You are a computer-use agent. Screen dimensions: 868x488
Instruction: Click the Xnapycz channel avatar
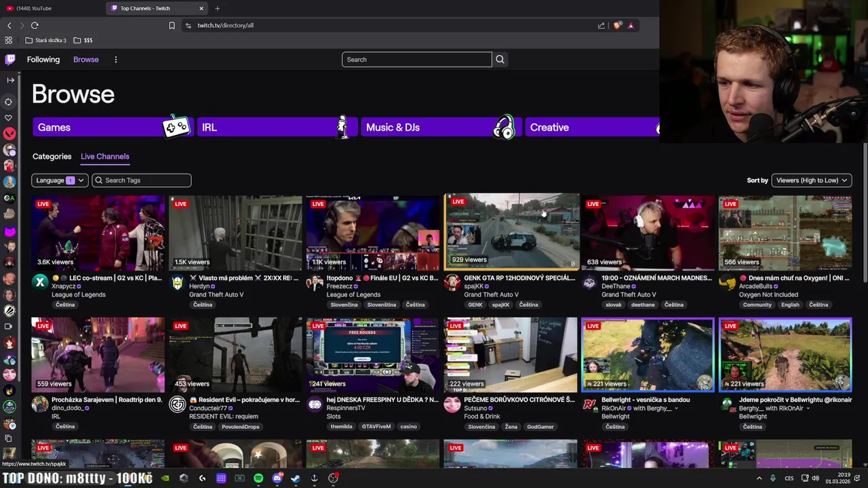click(41, 283)
